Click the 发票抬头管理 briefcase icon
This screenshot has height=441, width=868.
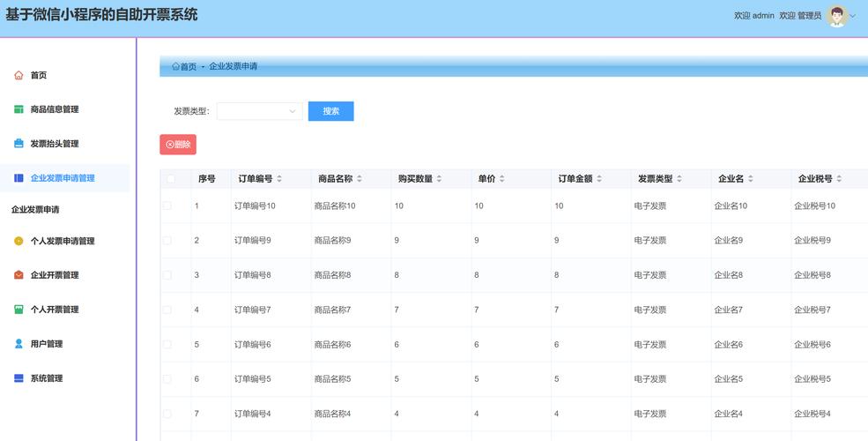[x=19, y=144]
